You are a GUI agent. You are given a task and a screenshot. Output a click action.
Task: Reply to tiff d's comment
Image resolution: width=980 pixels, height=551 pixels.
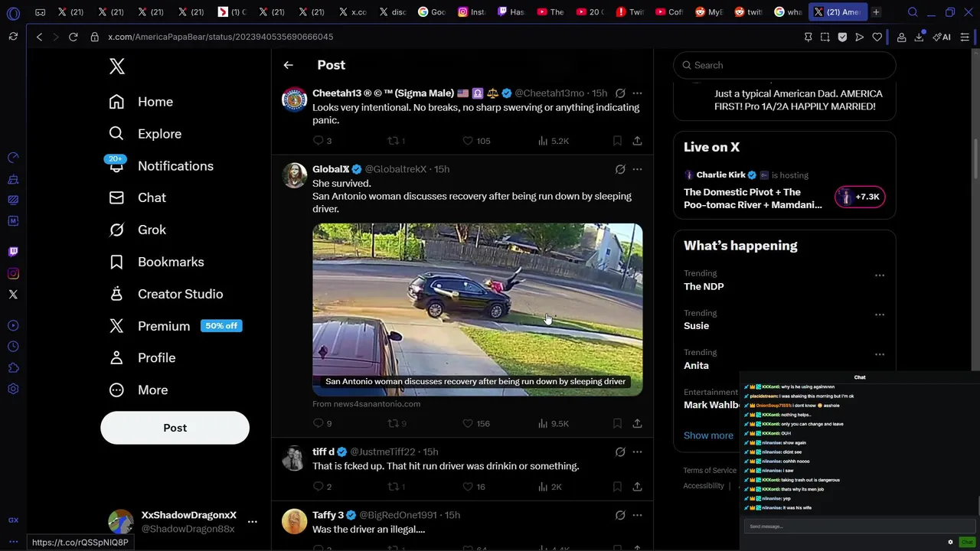(318, 487)
